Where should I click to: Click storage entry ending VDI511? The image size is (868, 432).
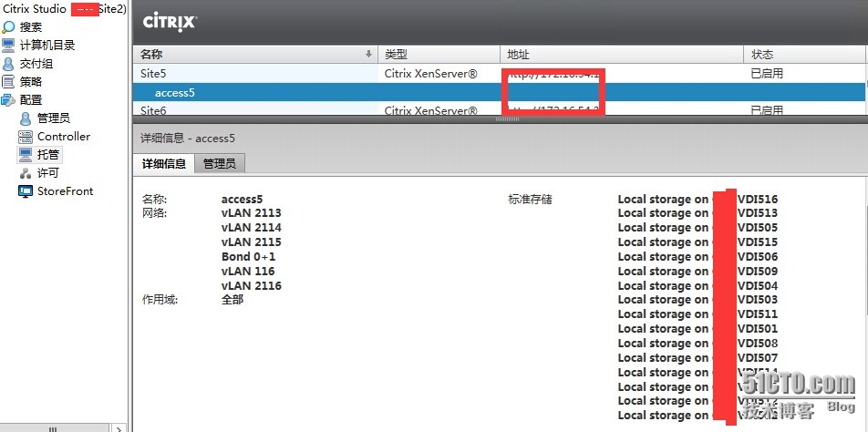click(697, 314)
